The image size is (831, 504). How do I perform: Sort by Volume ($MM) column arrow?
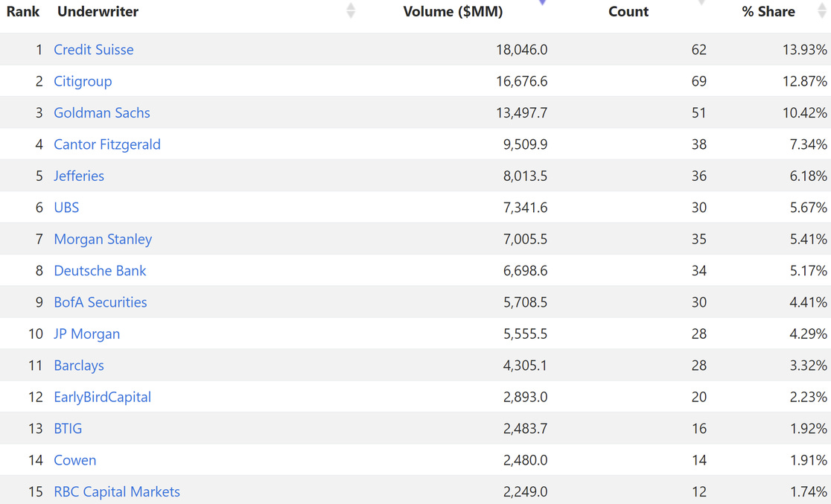point(541,3)
